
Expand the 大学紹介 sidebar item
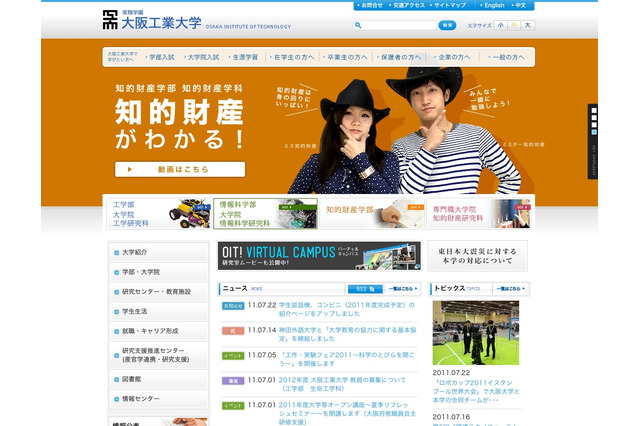pos(159,253)
